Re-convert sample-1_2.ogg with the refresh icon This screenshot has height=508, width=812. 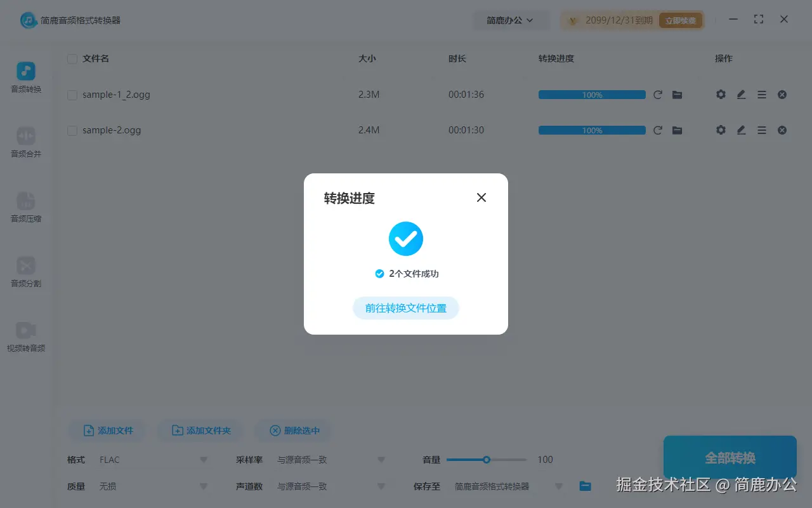[658, 94]
